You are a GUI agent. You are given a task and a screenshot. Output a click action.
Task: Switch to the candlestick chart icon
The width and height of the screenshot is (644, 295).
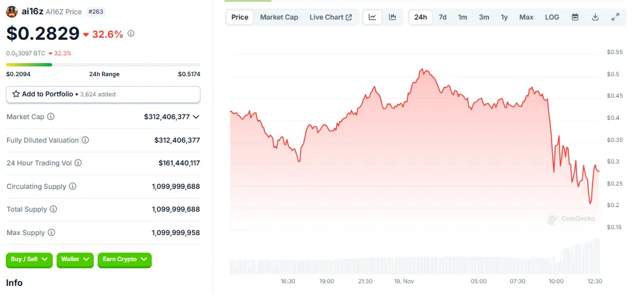392,17
